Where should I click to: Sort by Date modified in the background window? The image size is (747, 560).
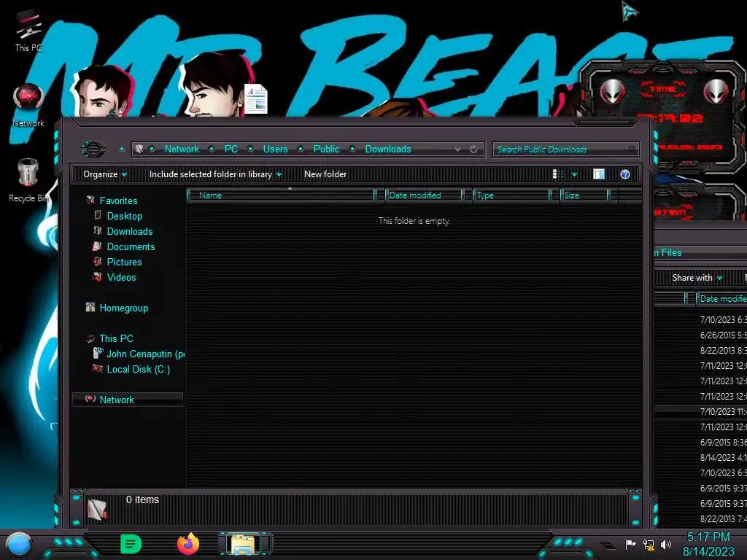click(x=721, y=299)
